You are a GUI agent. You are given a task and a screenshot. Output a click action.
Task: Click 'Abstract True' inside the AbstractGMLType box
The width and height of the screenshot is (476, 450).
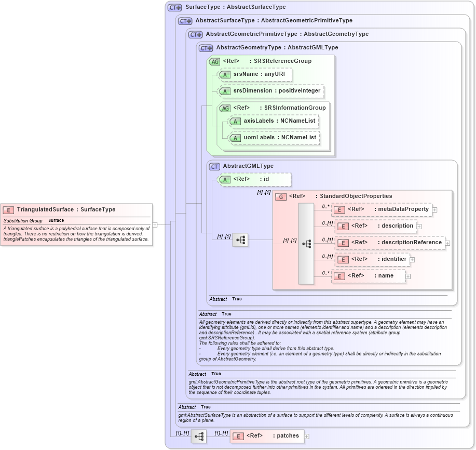coord(226,299)
